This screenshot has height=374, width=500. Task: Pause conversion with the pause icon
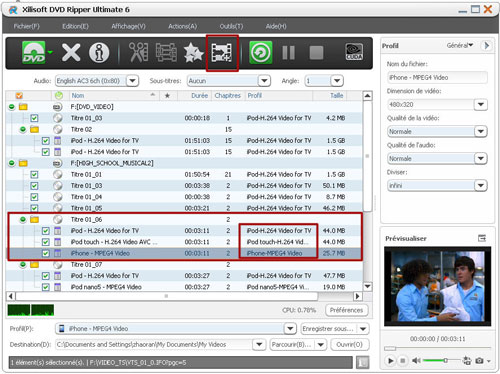[288, 53]
